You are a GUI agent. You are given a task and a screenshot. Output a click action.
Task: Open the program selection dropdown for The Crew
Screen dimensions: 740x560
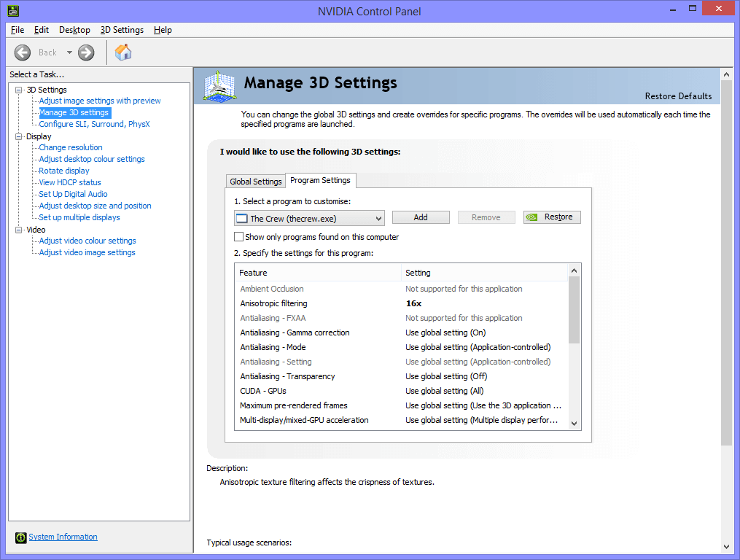(378, 218)
